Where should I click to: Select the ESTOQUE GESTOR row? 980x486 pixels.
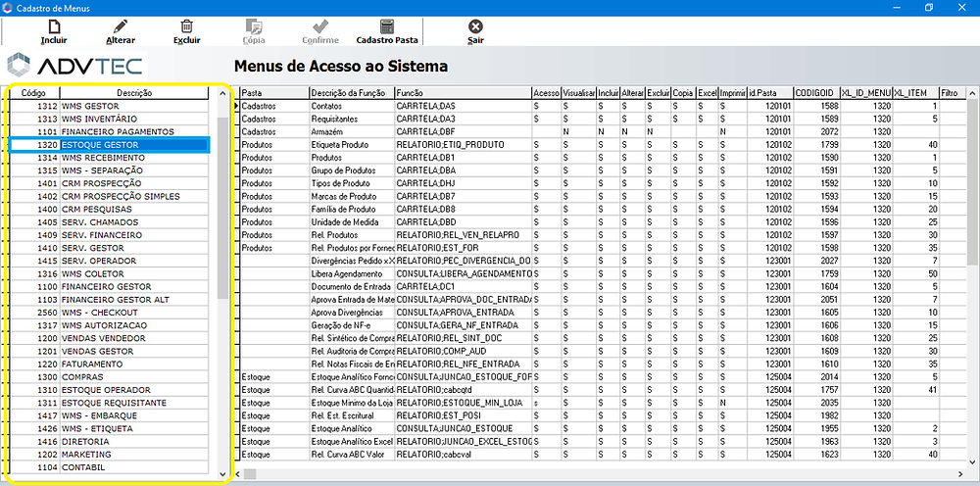tap(109, 144)
